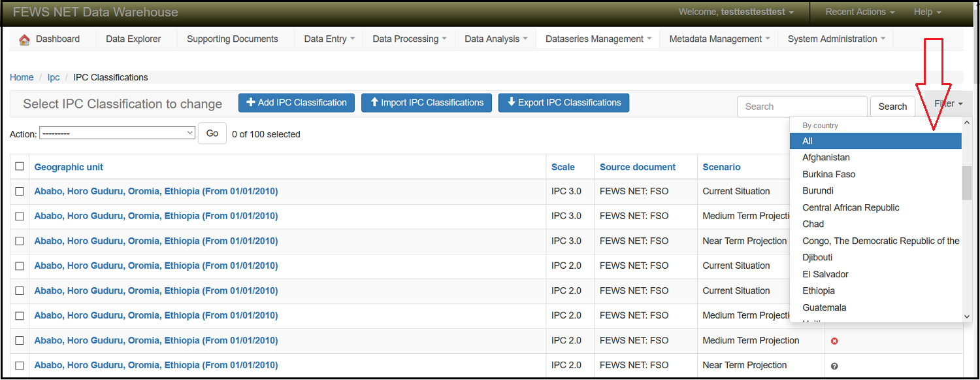Expand the Data Entry menu

(329, 39)
